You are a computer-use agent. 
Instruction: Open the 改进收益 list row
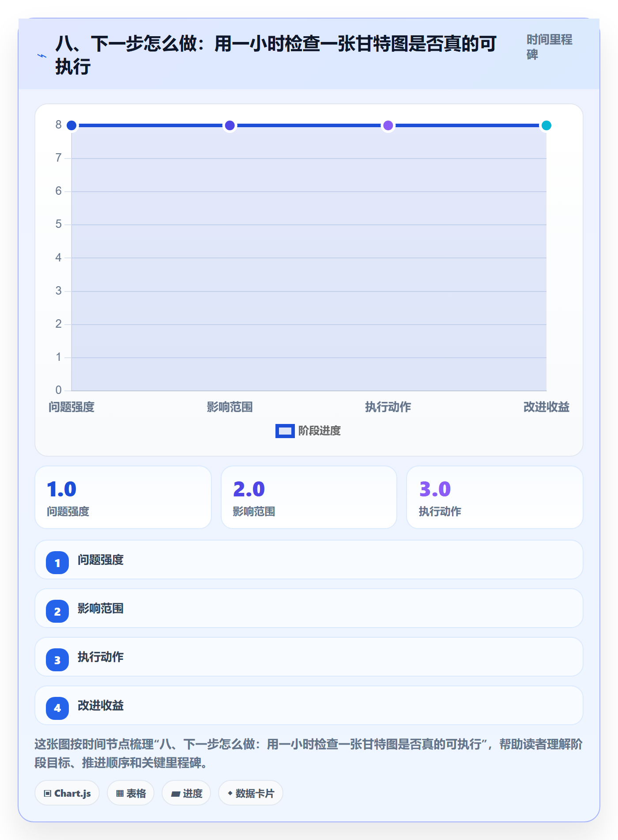[x=309, y=705]
